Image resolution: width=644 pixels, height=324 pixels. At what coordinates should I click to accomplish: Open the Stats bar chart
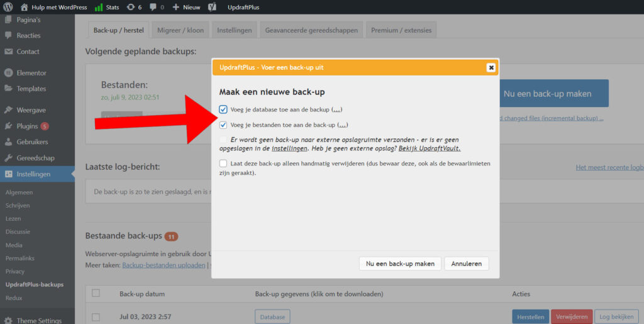[x=99, y=7]
